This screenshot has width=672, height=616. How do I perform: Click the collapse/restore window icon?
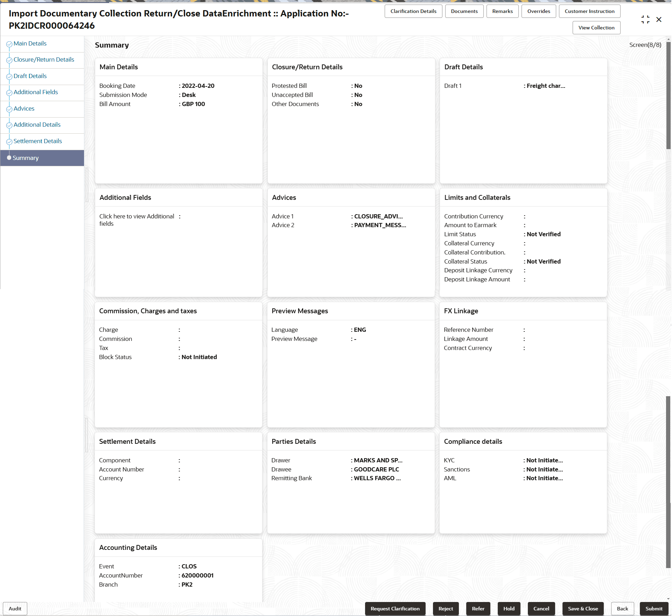point(645,20)
